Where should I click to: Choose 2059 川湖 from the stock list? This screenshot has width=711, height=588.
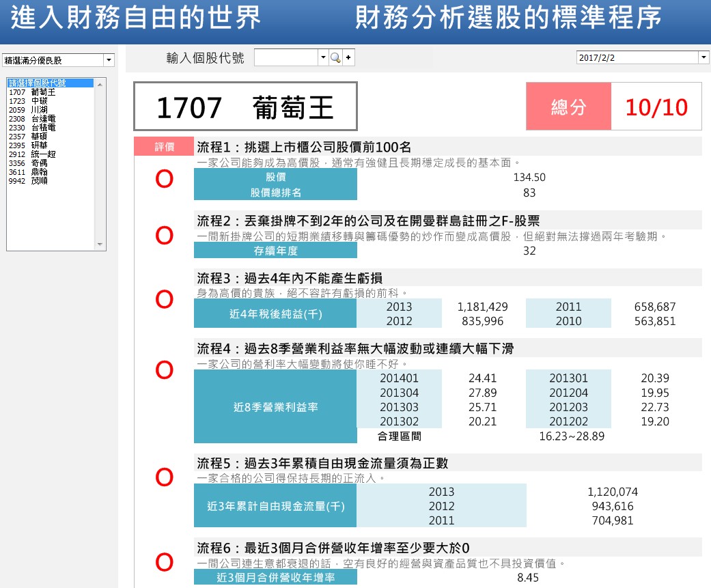(x=28, y=110)
